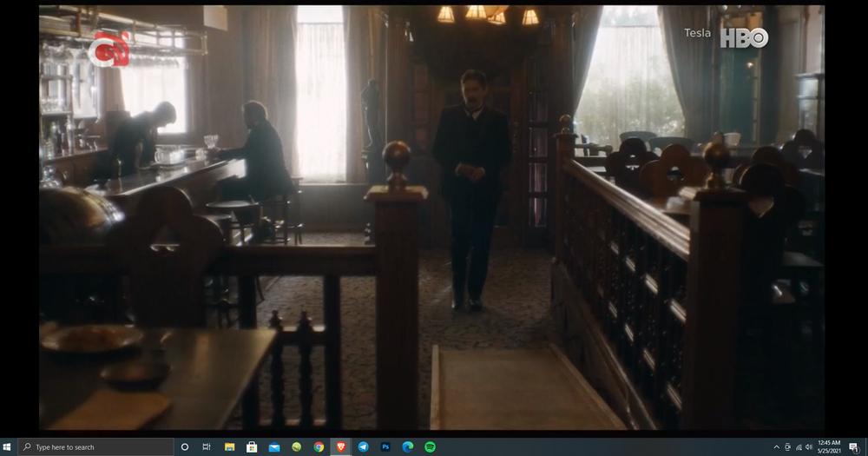Open the Mail app from the taskbar
Image resolution: width=868 pixels, height=456 pixels.
tap(274, 446)
